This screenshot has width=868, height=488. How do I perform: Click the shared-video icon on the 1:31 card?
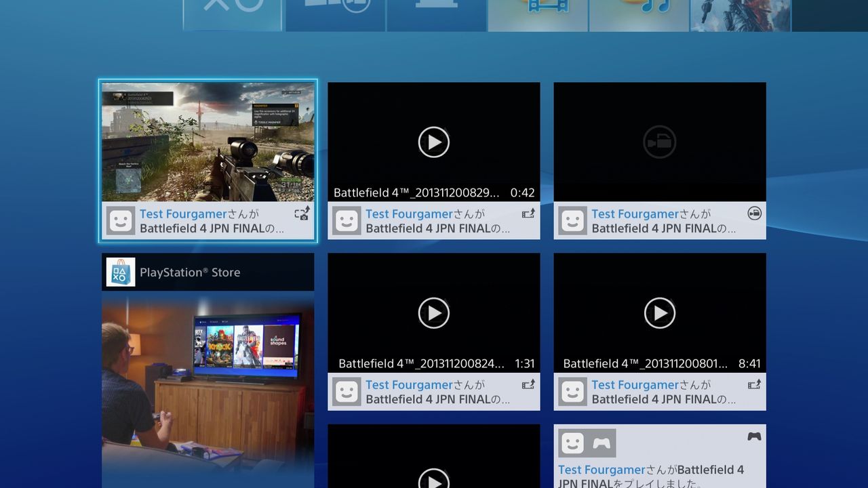click(528, 384)
